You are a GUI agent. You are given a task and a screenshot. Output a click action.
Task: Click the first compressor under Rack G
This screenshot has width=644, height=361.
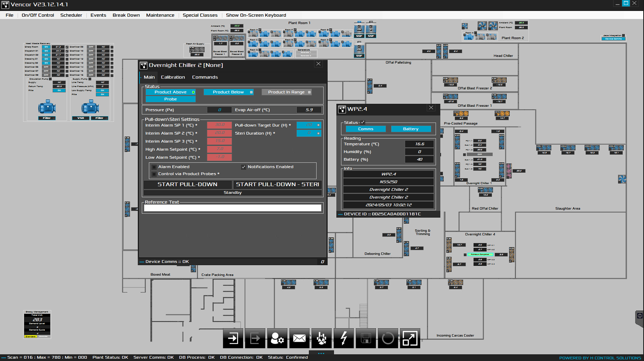click(253, 54)
